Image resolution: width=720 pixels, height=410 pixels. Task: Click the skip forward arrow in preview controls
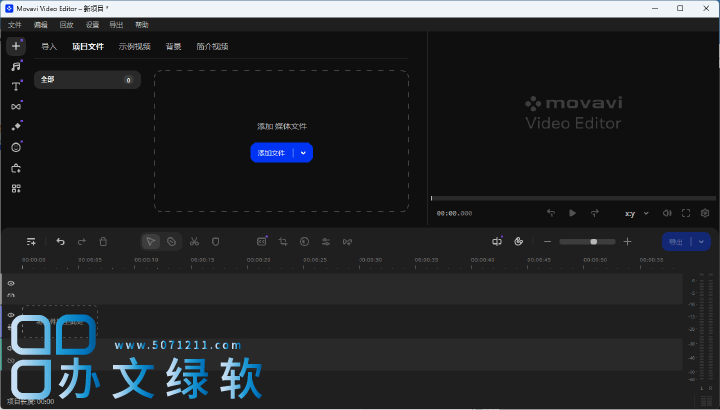click(x=595, y=213)
